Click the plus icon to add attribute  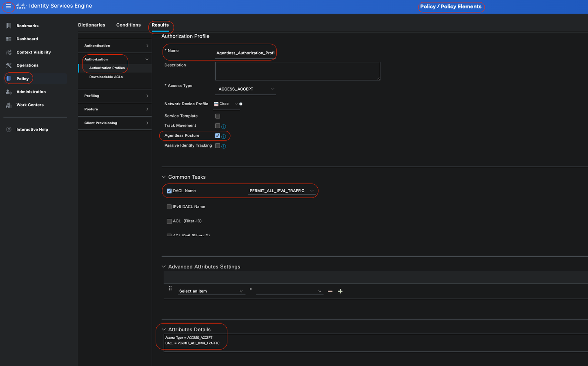[x=340, y=291]
